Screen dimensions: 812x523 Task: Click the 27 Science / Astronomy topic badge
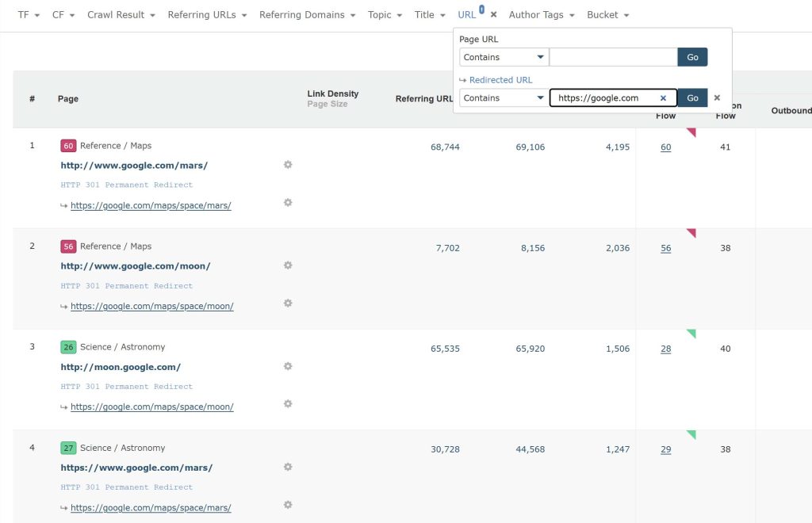(x=68, y=448)
